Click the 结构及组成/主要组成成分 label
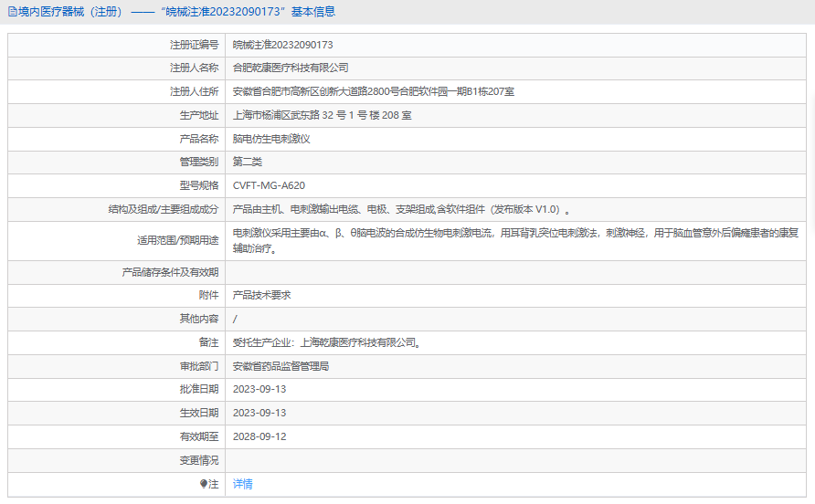The width and height of the screenshot is (815, 504). coord(164,209)
